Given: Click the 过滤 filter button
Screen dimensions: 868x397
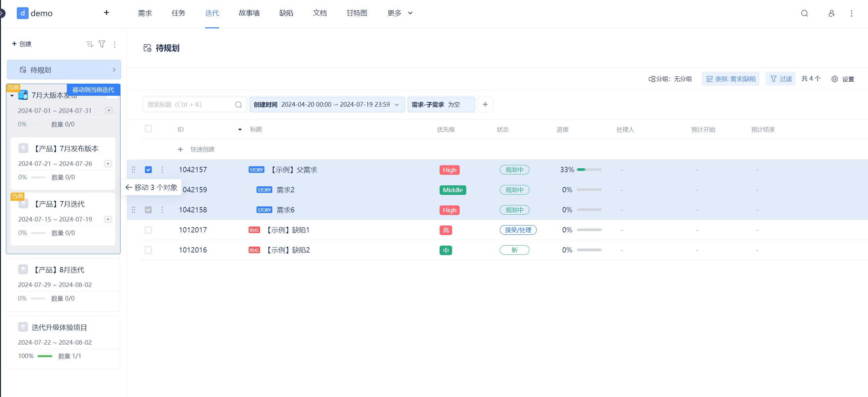Looking at the screenshot, I should (780, 79).
